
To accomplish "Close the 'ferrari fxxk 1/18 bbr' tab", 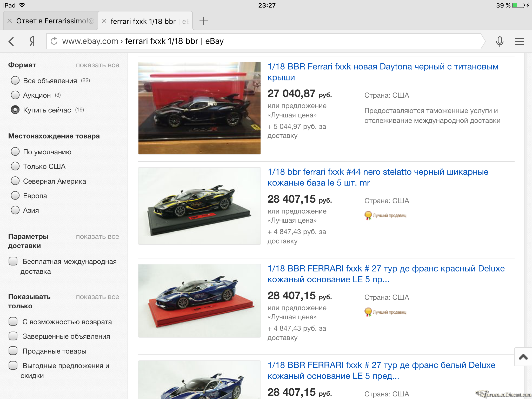I will pyautogui.click(x=104, y=21).
